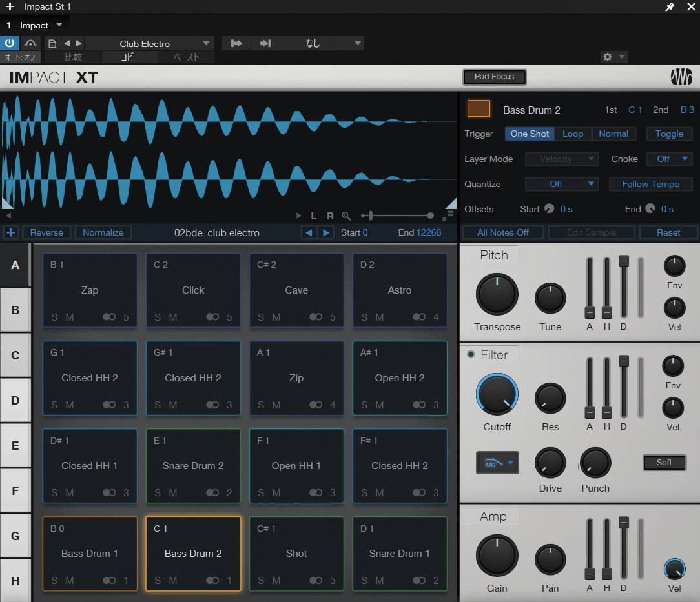Image resolution: width=700 pixels, height=602 pixels.
Task: Select One Shot trigger mode
Action: pos(530,134)
